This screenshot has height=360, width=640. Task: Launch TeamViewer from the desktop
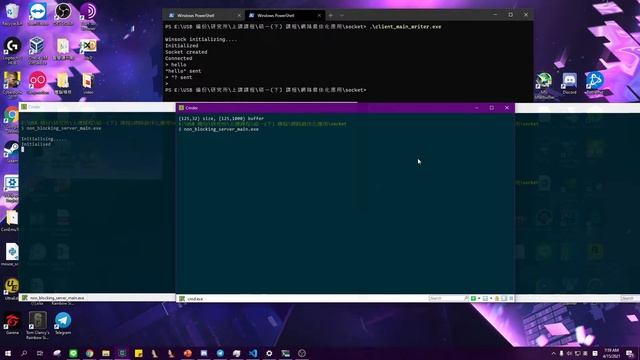(38, 13)
